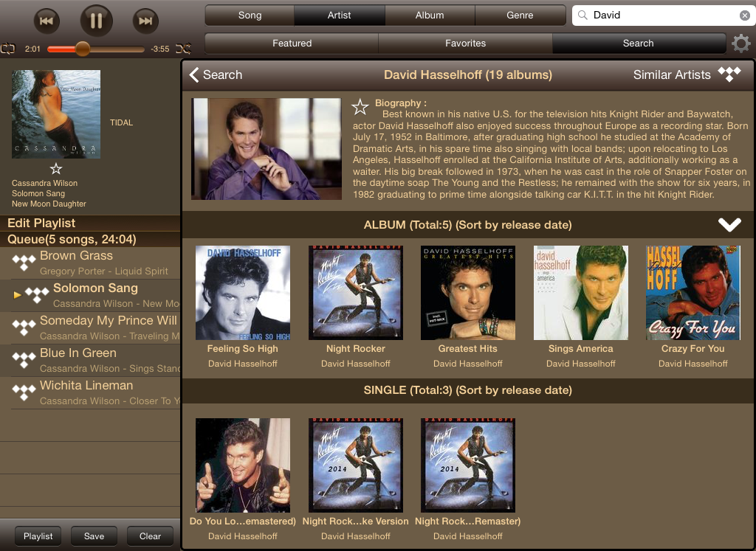Click the TIDAL source label
756x551 pixels.
[122, 123]
